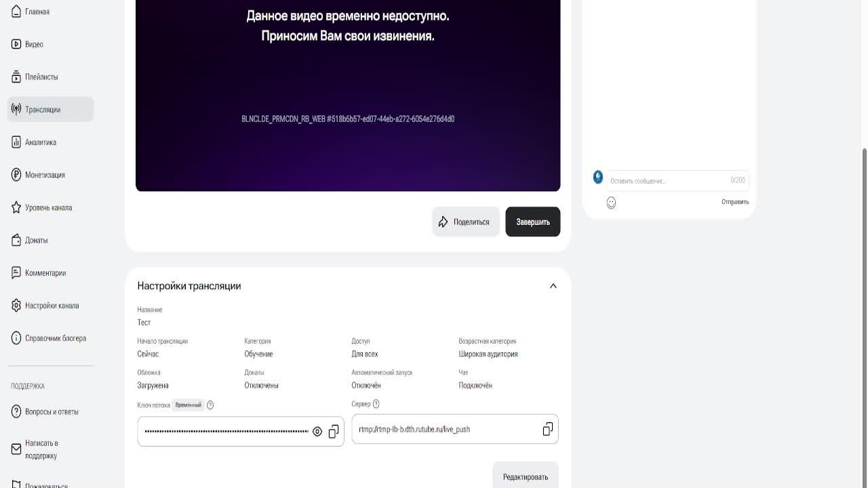Click the Справочник блогера info icon
This screenshot has width=868, height=488.
16,338
